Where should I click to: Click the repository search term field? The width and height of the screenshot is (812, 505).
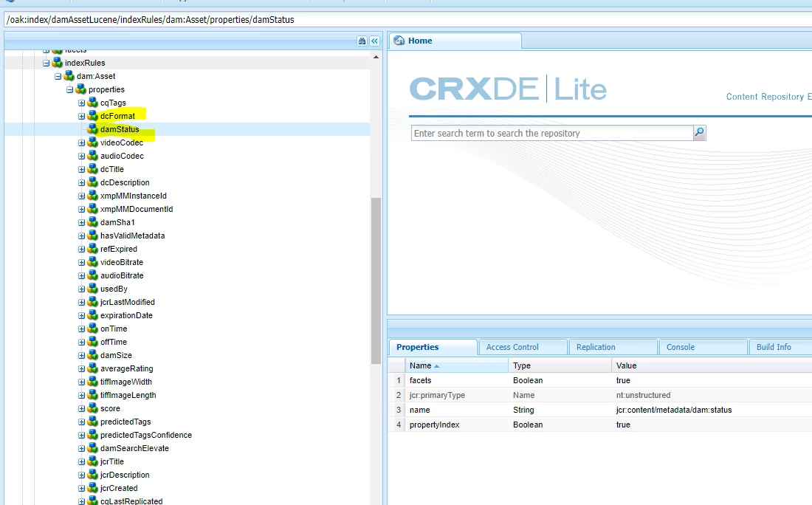click(552, 133)
